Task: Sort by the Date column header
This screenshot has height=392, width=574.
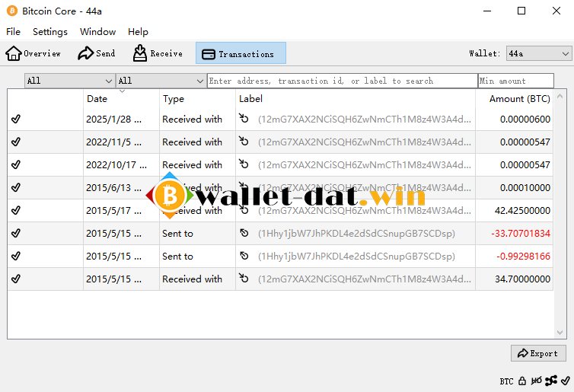Action: pos(121,99)
